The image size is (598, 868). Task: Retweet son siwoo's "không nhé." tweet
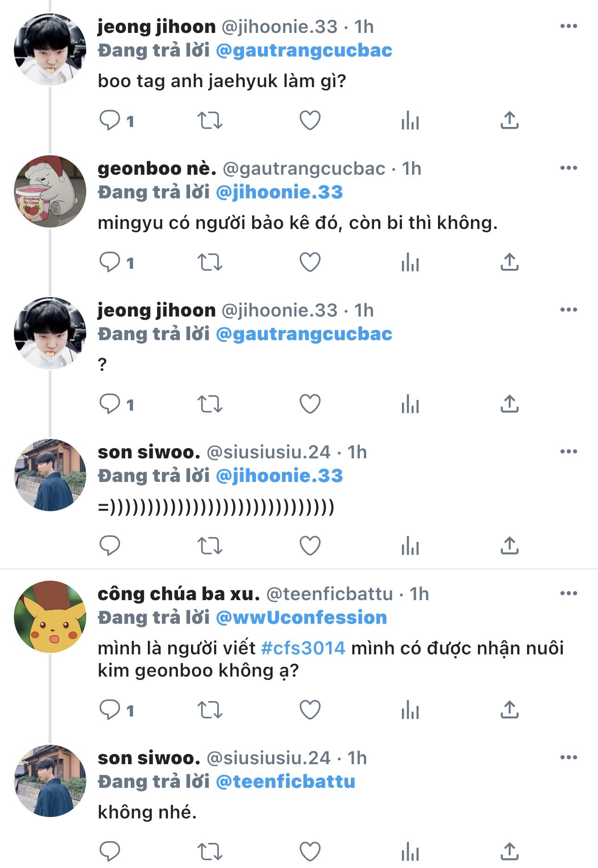[210, 852]
